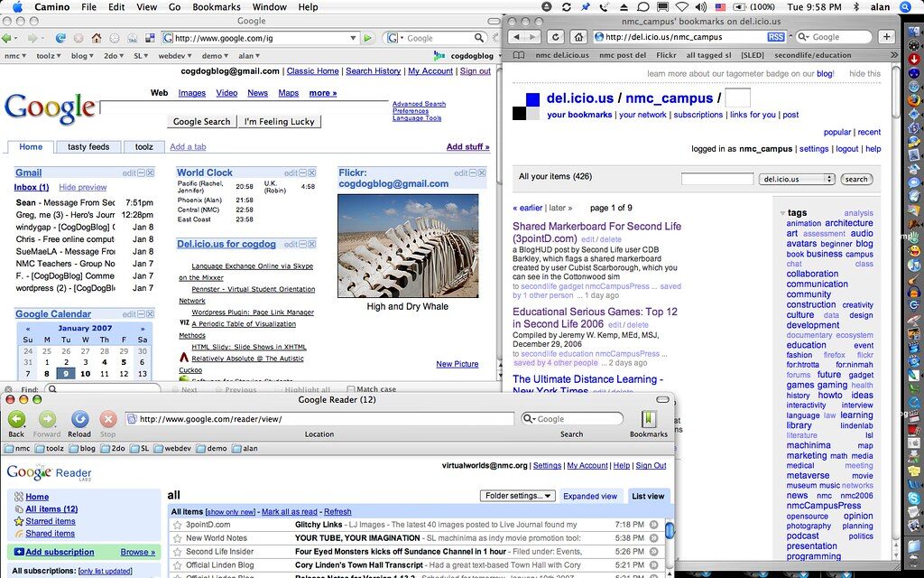Click Google Search button
Screen dimensions: 924x578
201,122
